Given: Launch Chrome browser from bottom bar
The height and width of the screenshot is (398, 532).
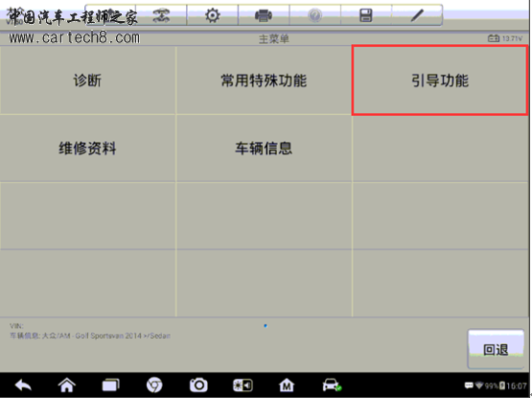Looking at the screenshot, I should pos(154,386).
